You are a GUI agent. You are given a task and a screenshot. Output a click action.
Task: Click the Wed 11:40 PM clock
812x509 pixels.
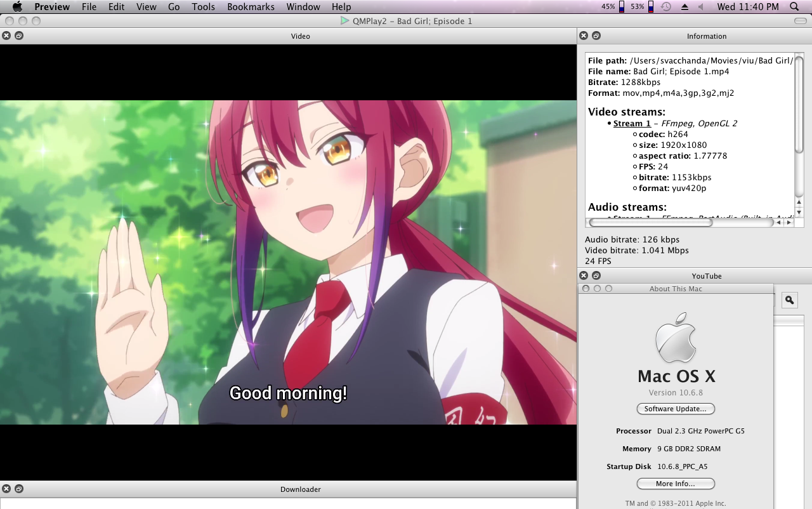tap(748, 7)
